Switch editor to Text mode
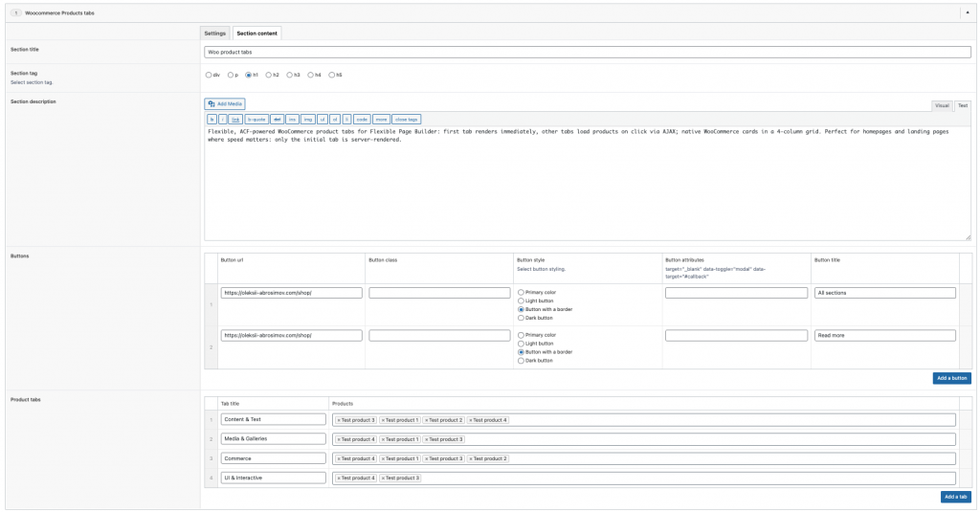This screenshot has height=512, width=980. 963,105
